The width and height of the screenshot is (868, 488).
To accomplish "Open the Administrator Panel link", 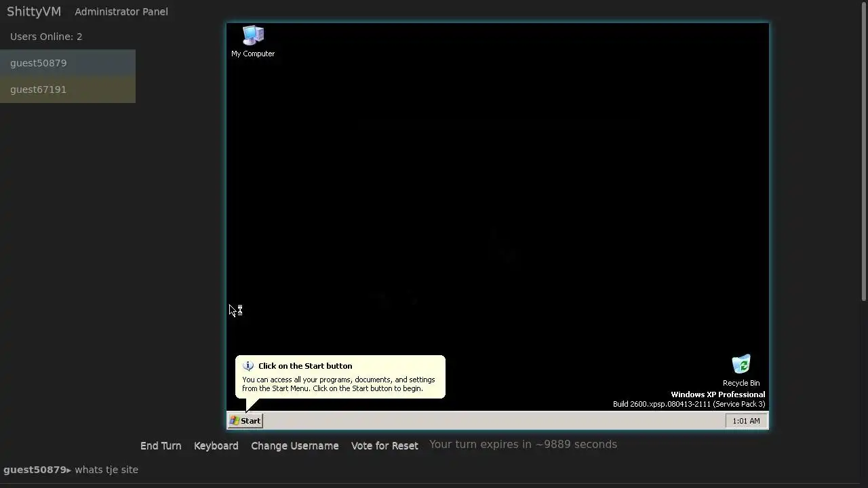I will 121,12.
